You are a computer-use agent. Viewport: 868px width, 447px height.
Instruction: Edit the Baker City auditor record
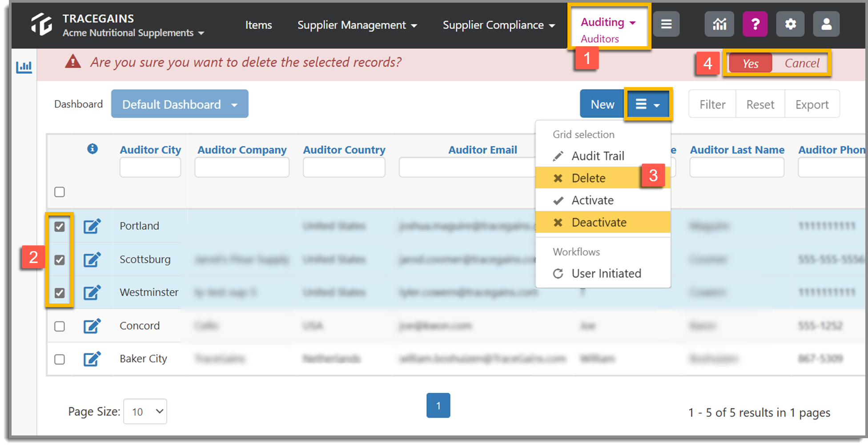[92, 359]
